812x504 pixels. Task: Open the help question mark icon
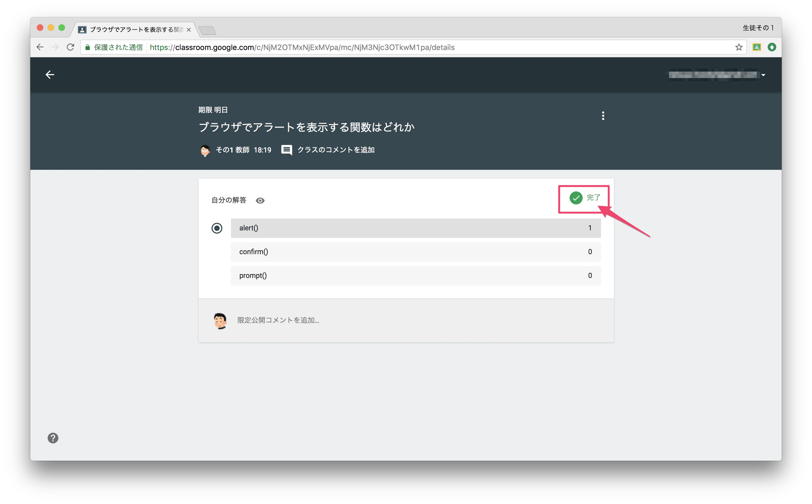[x=53, y=438]
